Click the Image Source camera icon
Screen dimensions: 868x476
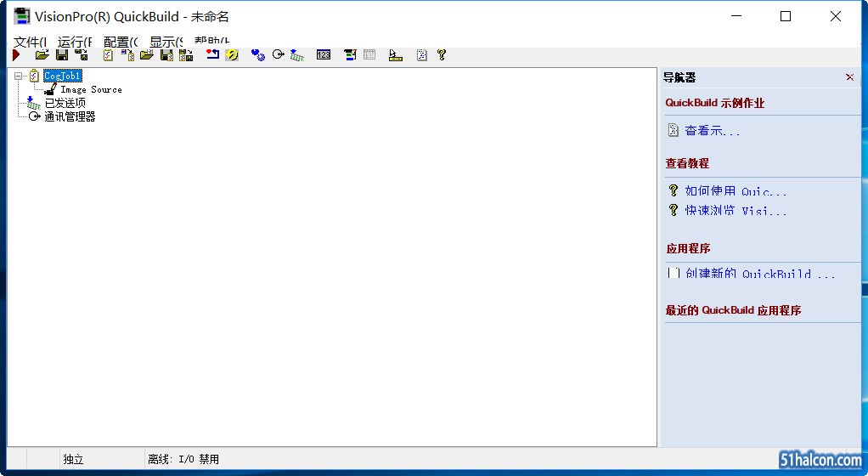[x=50, y=88]
